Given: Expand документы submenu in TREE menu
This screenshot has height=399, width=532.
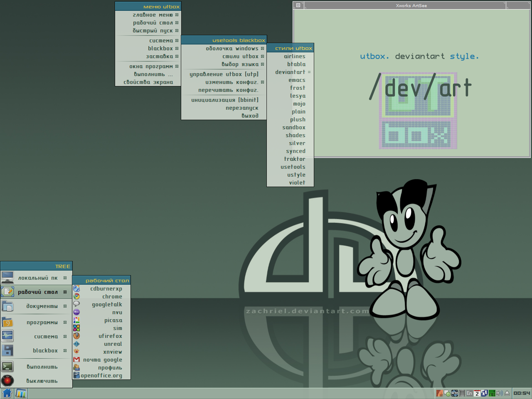Looking at the screenshot, I should pyautogui.click(x=42, y=306).
